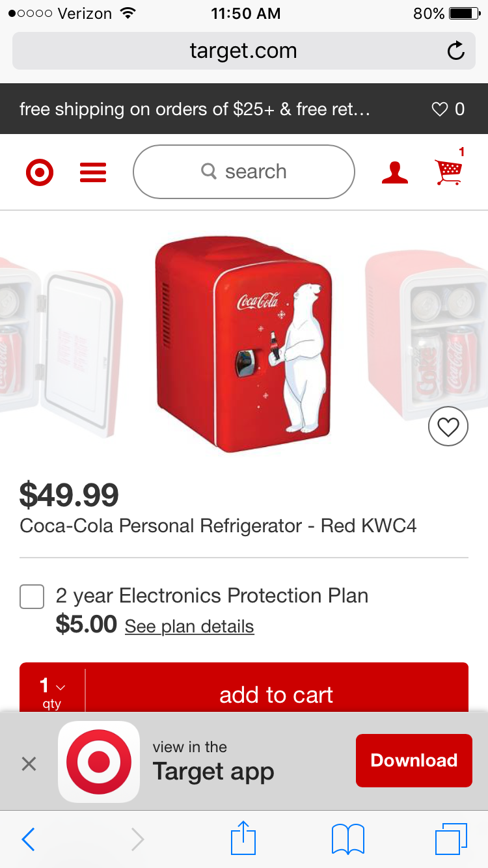
Task: View the shopping cart
Action: pyautogui.click(x=449, y=170)
